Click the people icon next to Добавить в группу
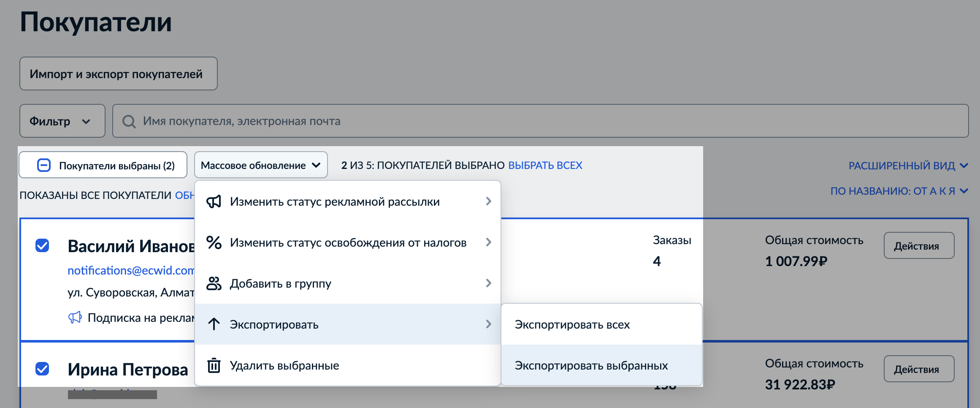This screenshot has height=408, width=980. click(x=214, y=283)
